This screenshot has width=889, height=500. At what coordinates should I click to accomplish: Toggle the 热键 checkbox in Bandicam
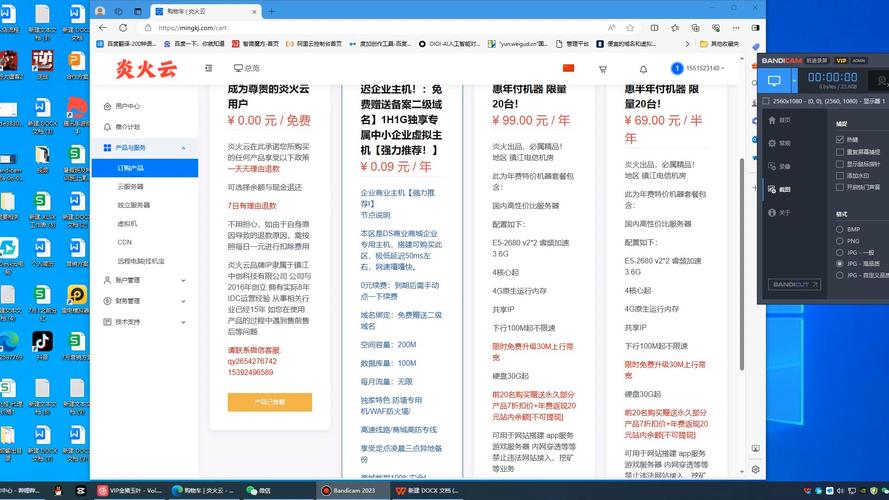[840, 139]
